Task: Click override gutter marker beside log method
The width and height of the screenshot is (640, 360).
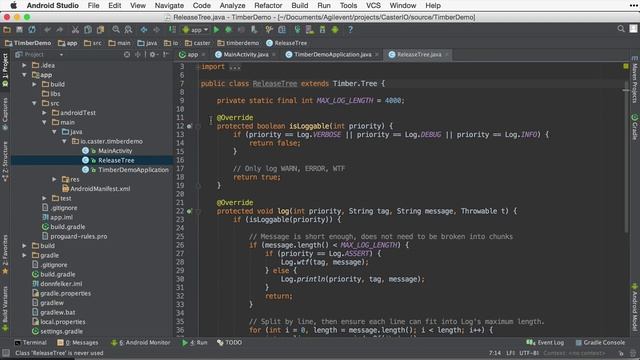Action: click(189, 211)
